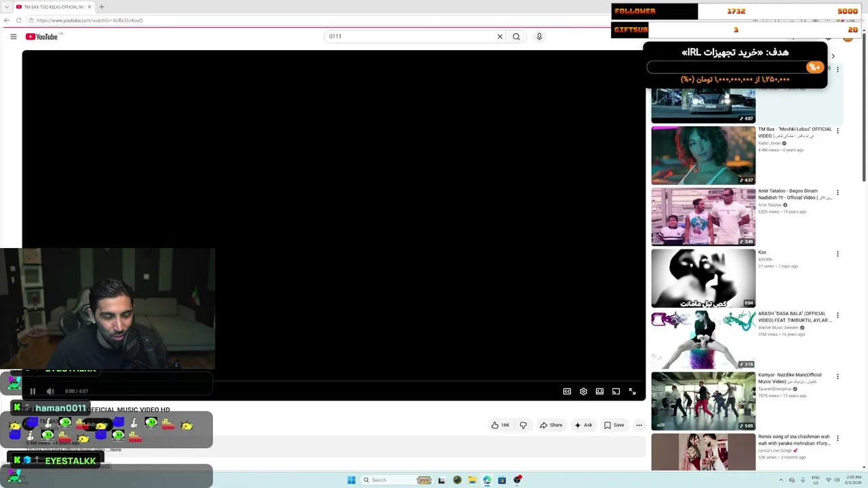Clear the search box with the X
Viewport: 868px width, 488px height.
(500, 37)
